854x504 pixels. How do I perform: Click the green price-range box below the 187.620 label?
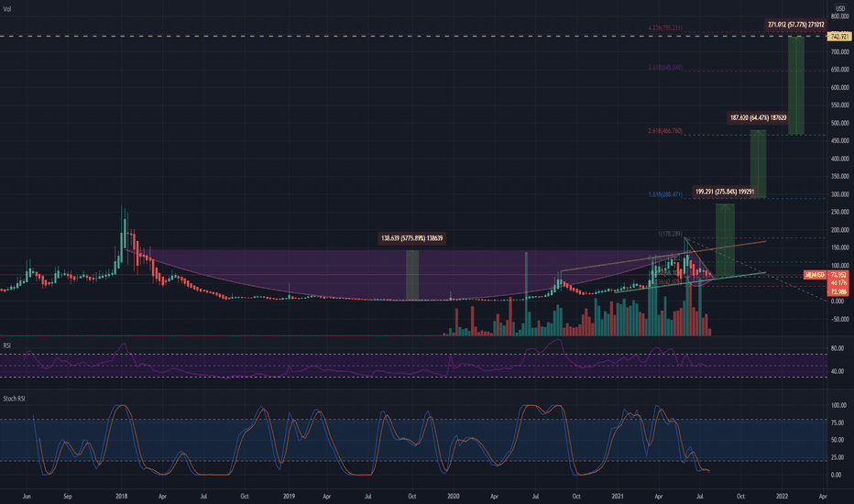[x=758, y=164]
